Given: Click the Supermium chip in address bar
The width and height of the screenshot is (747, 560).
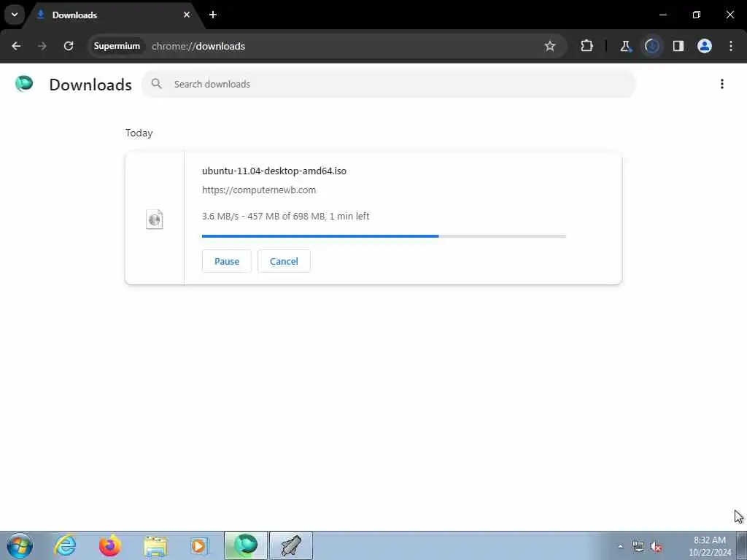Looking at the screenshot, I should coord(117,46).
